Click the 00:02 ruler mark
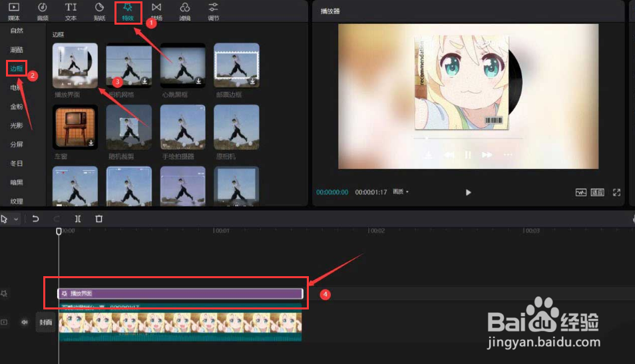 tap(377, 231)
